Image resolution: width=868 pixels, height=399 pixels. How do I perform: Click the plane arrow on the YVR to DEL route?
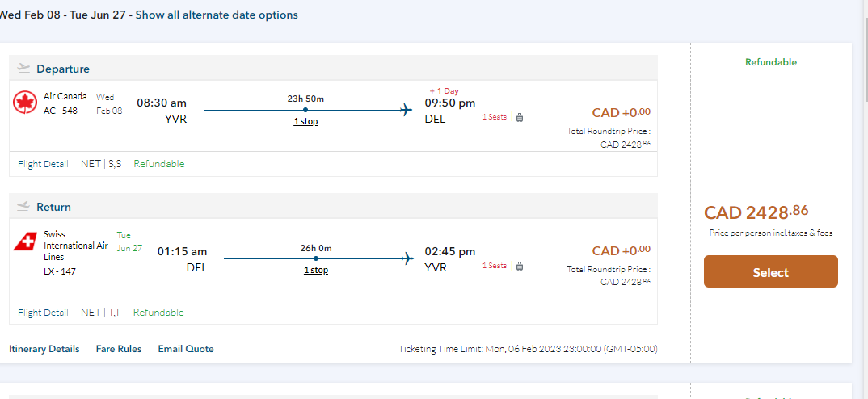pos(407,110)
